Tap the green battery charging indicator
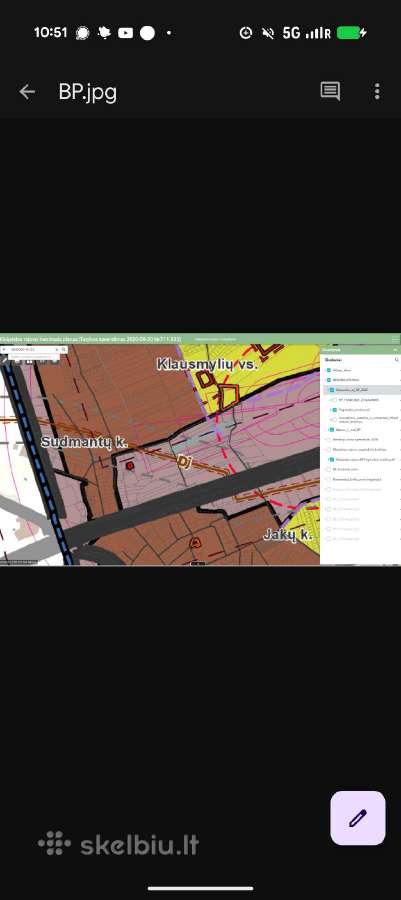Screen dimensions: 401x900 click(x=352, y=33)
